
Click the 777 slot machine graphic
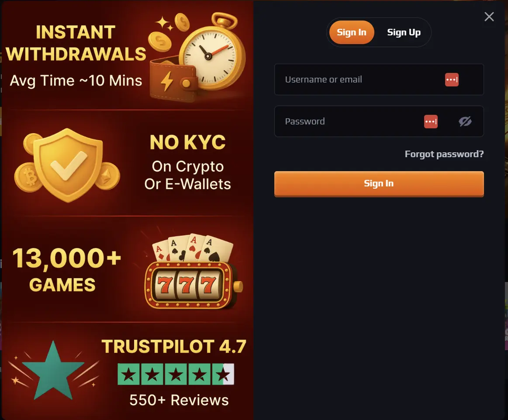tap(188, 284)
